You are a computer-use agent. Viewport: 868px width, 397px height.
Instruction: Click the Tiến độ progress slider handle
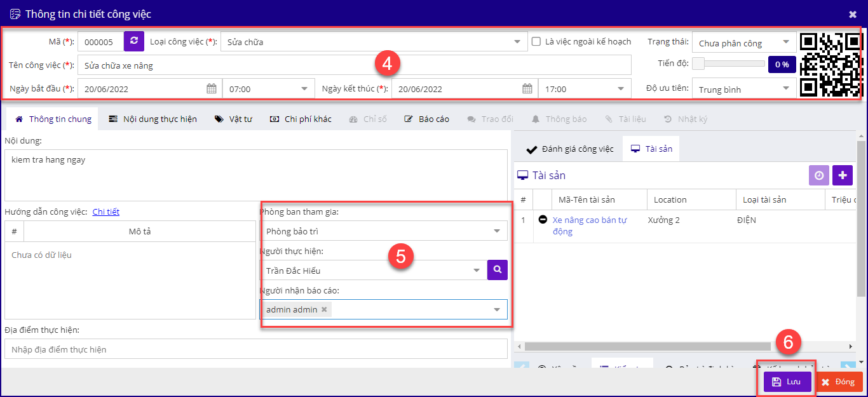tap(698, 64)
